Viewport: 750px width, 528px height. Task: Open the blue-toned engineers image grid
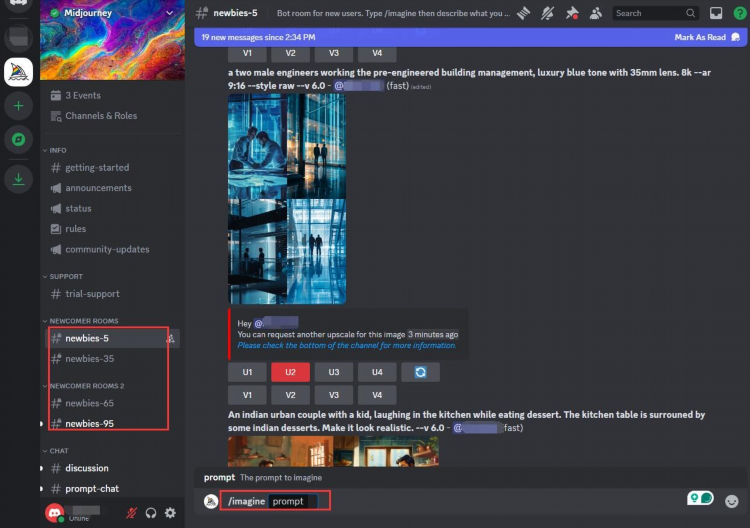tap(287, 199)
